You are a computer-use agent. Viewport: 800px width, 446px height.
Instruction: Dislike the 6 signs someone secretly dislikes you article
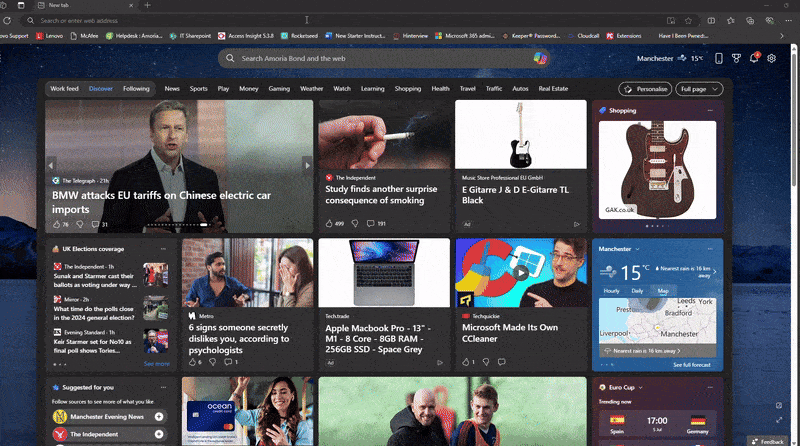click(213, 362)
